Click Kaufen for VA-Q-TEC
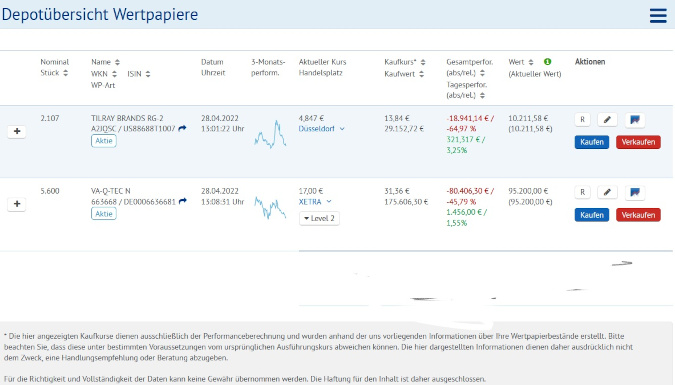The image size is (675, 385). pos(591,214)
